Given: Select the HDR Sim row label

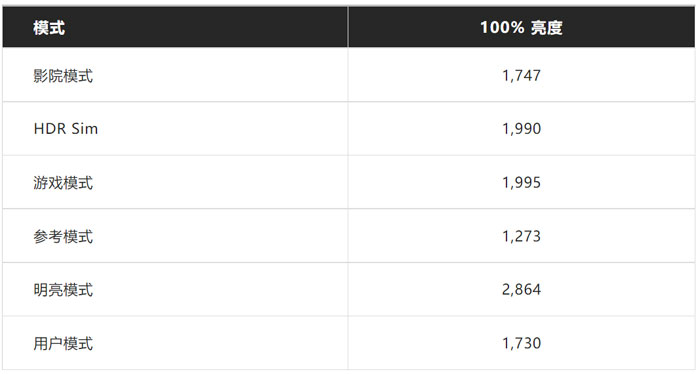Looking at the screenshot, I should coord(66,129).
